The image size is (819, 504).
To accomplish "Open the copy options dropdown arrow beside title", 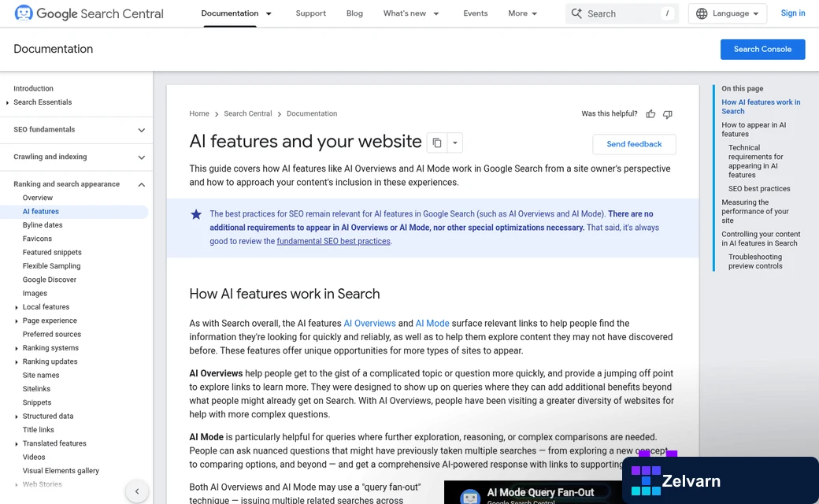I will [x=455, y=143].
